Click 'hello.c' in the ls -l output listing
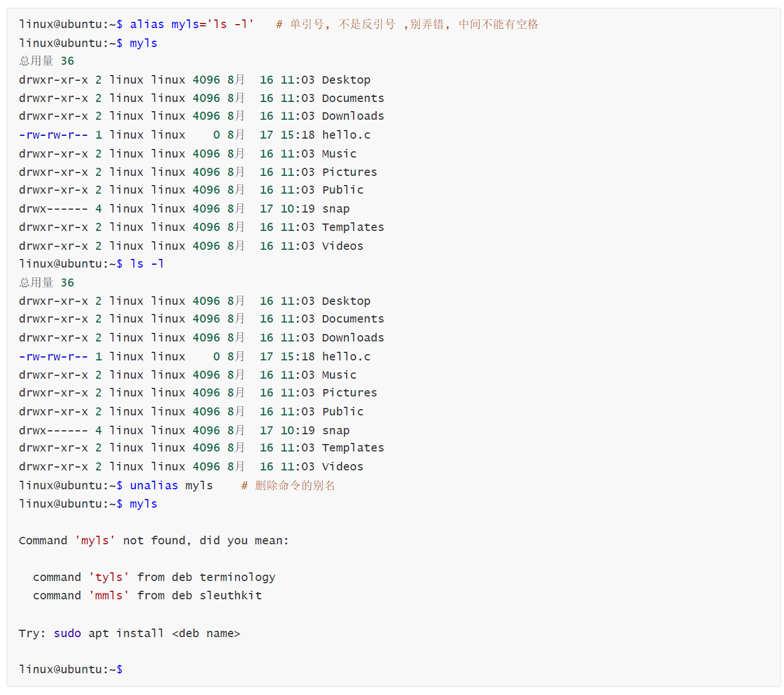The width and height of the screenshot is (784, 695). coord(346,356)
